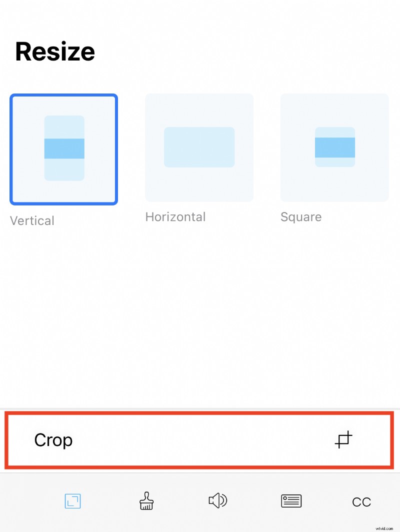Click the Horizontal label text
This screenshot has height=532, width=400.
click(175, 216)
